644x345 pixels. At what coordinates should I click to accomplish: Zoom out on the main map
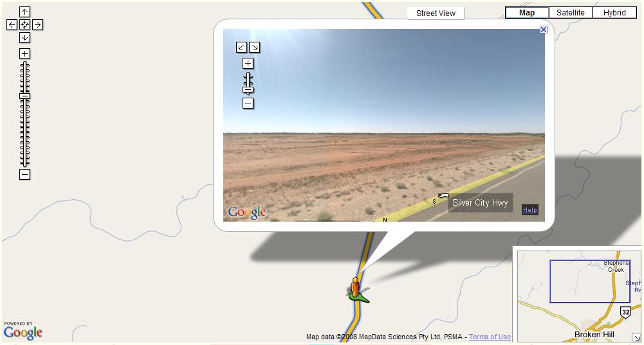[x=24, y=174]
